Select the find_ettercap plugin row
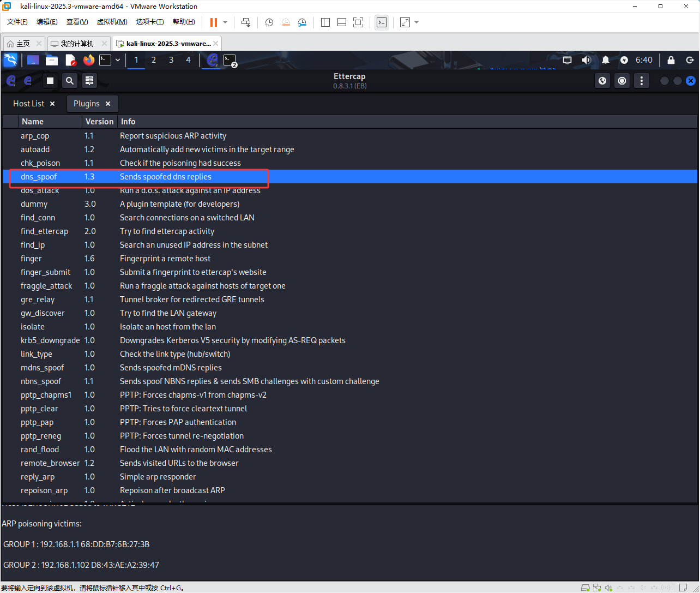The height and width of the screenshot is (593, 700). pyautogui.click(x=350, y=231)
